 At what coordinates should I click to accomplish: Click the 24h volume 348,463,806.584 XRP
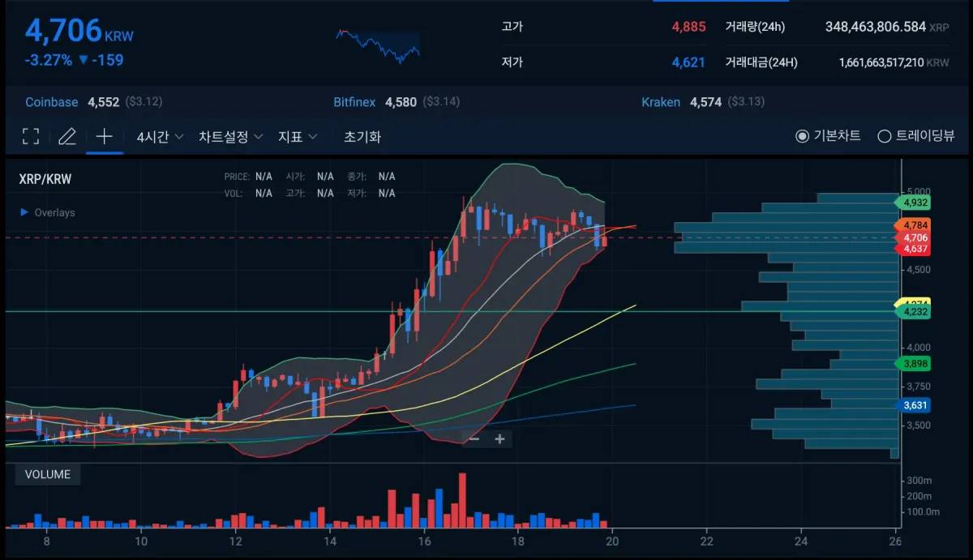tap(887, 27)
